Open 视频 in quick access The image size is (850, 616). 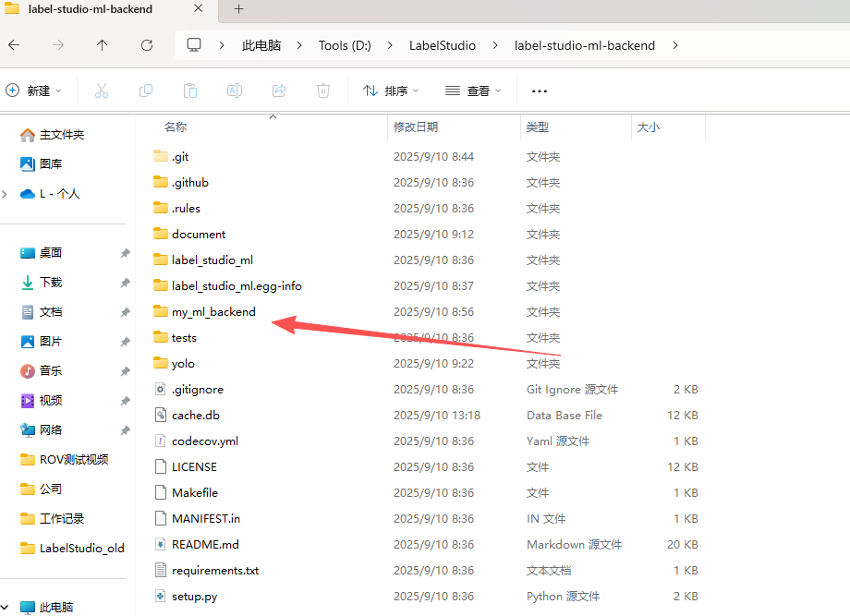coord(42,401)
